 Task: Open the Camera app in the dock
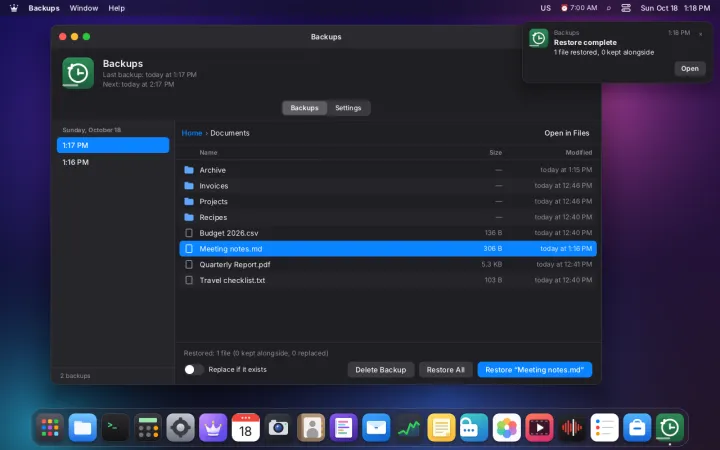click(x=278, y=428)
